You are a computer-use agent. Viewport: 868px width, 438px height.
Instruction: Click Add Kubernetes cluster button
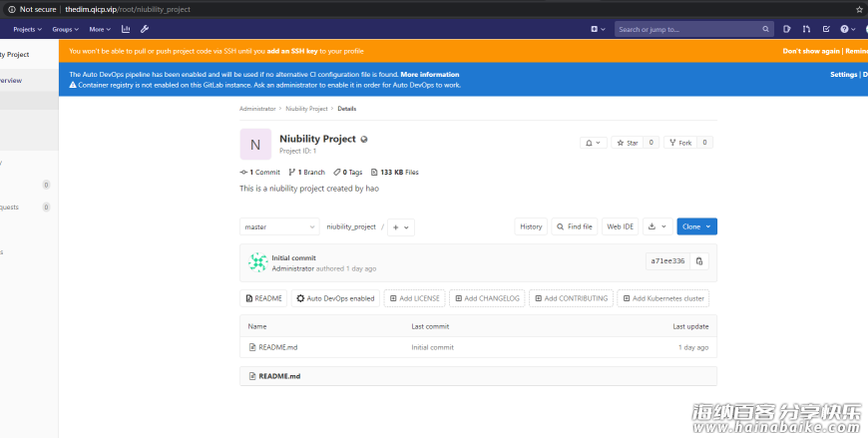(663, 298)
